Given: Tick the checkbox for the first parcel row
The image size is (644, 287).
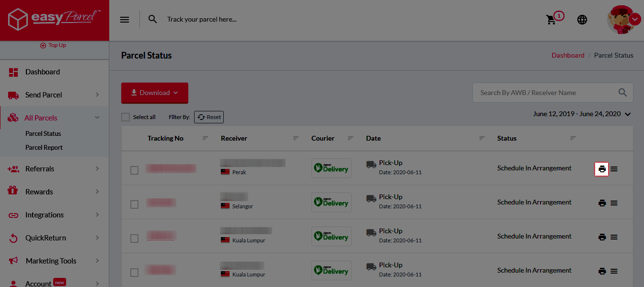Looking at the screenshot, I should point(134,169).
